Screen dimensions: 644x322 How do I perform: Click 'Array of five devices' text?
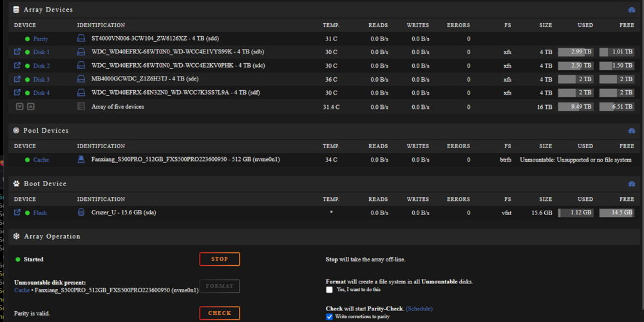(x=118, y=107)
